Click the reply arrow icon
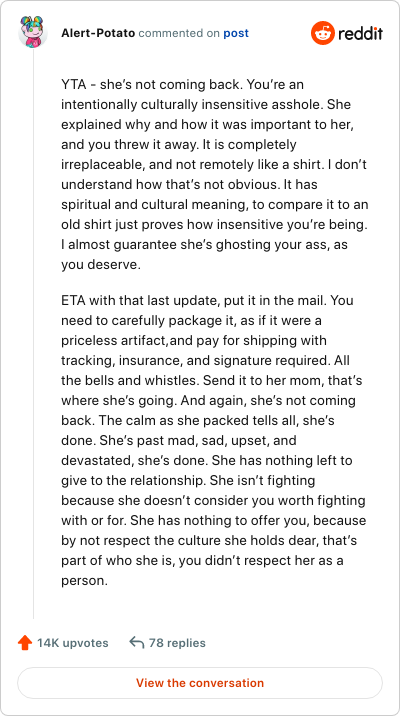This screenshot has width=400, height=716. [137, 643]
